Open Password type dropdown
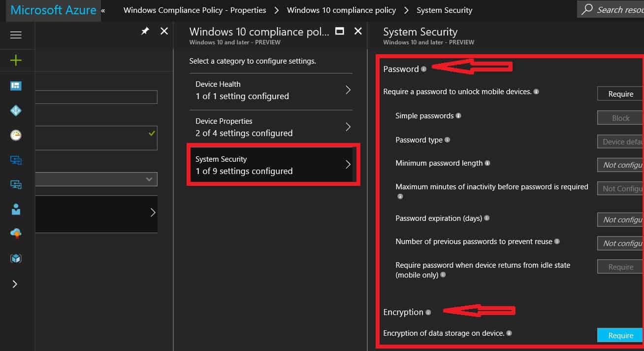 click(620, 141)
